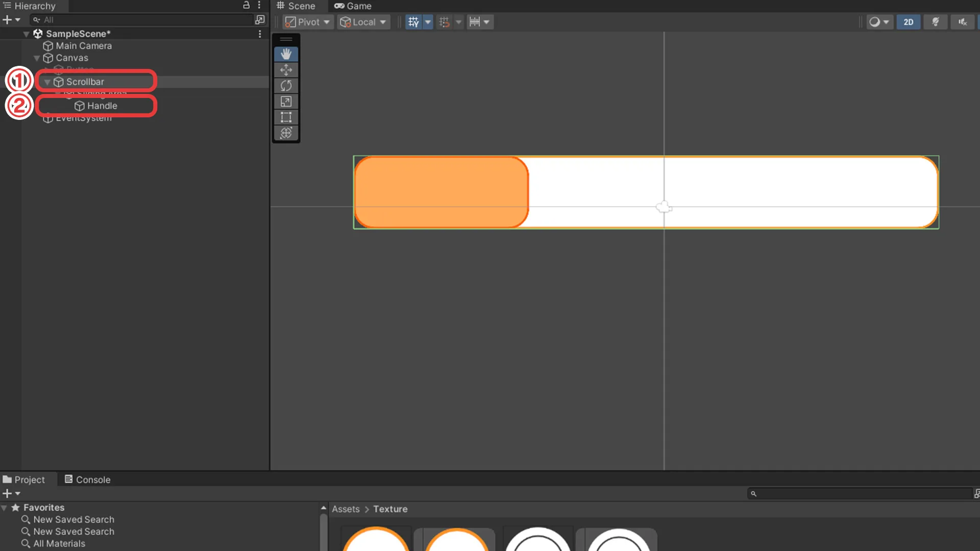Image resolution: width=980 pixels, height=551 pixels.
Task: Click the scene tool overlay drag handle
Action: coord(286,39)
